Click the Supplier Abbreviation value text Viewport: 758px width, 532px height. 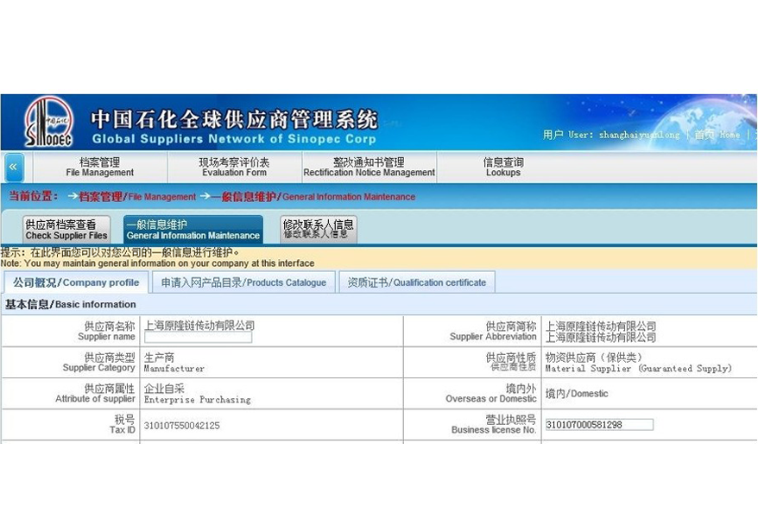pyautogui.click(x=601, y=332)
